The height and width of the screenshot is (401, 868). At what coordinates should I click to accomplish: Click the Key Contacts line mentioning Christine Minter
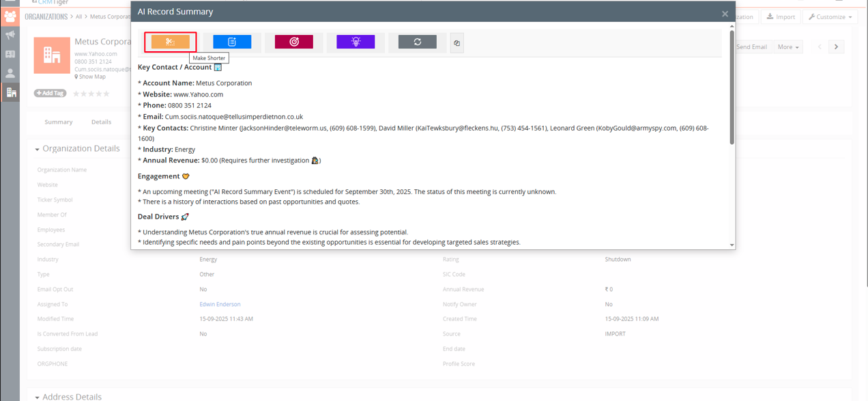pyautogui.click(x=423, y=133)
